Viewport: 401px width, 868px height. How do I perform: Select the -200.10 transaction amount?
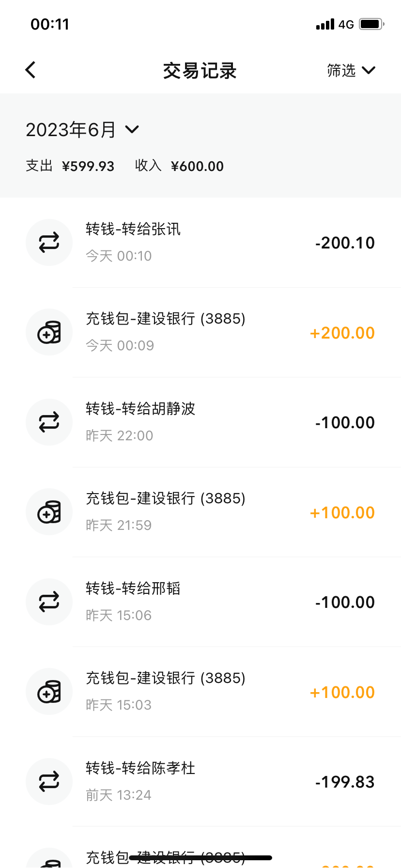pos(345,243)
